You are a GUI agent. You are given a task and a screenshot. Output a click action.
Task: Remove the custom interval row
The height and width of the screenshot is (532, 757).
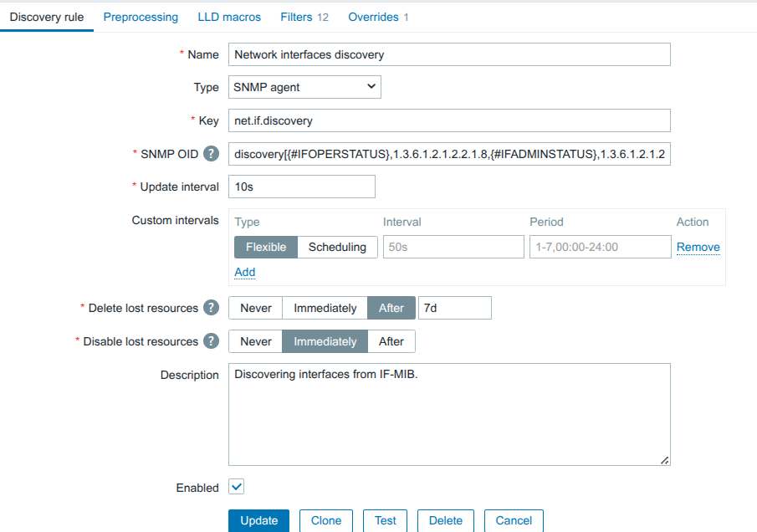pos(698,247)
